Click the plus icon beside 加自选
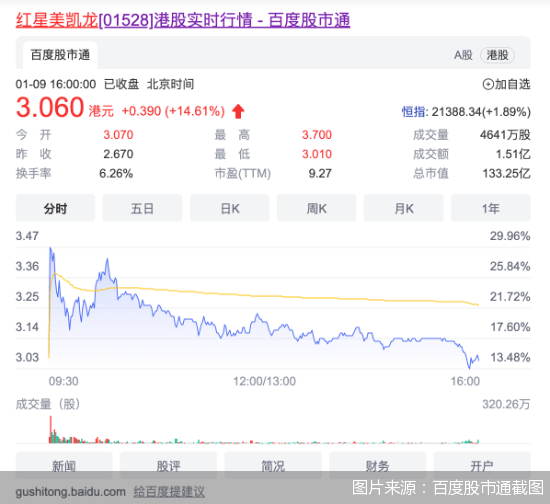The width and height of the screenshot is (550, 504). (488, 84)
